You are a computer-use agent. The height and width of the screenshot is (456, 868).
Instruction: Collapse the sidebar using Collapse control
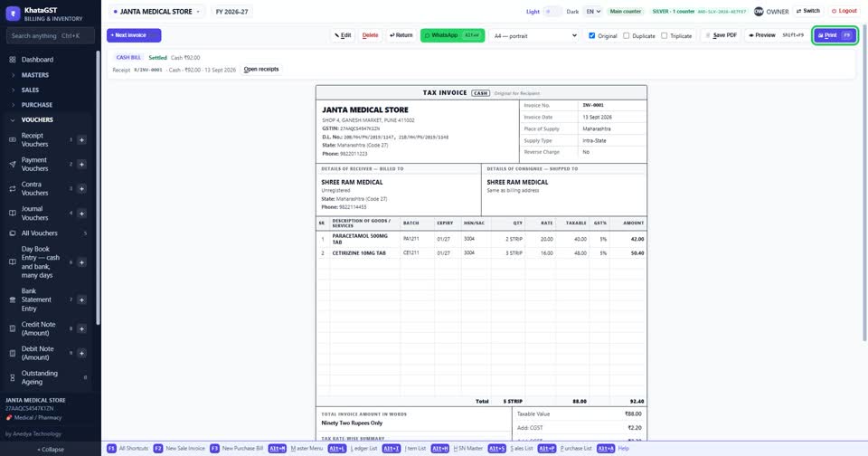point(51,450)
